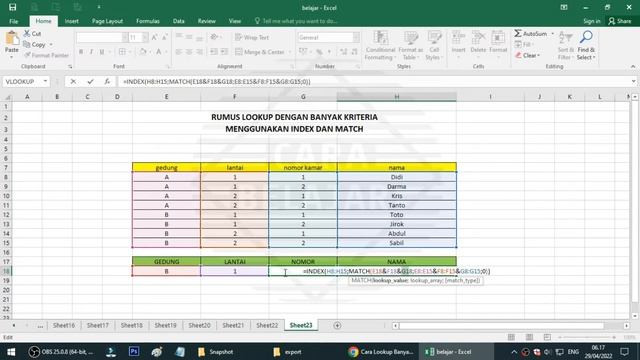This screenshot has width=640, height=360.
Task: Switch to Normal view icon
Action: (x=511, y=337)
